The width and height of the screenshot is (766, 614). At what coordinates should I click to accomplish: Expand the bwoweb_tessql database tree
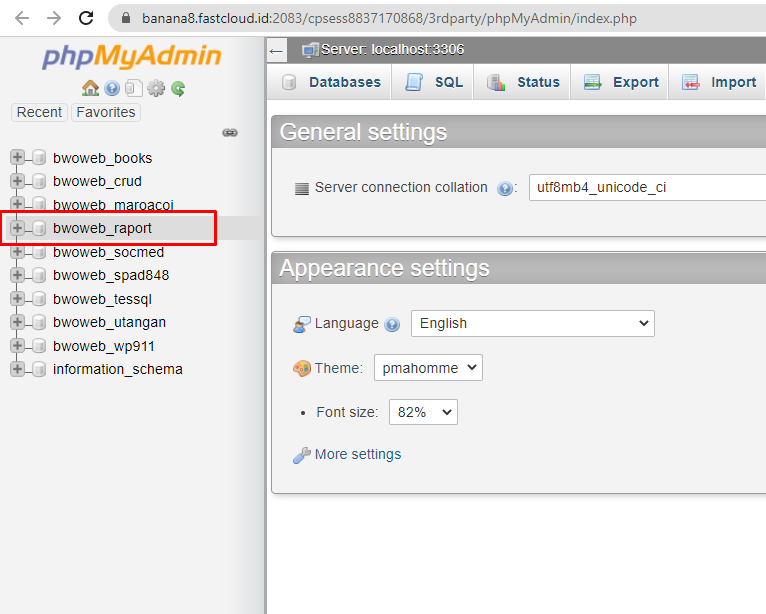[17, 298]
